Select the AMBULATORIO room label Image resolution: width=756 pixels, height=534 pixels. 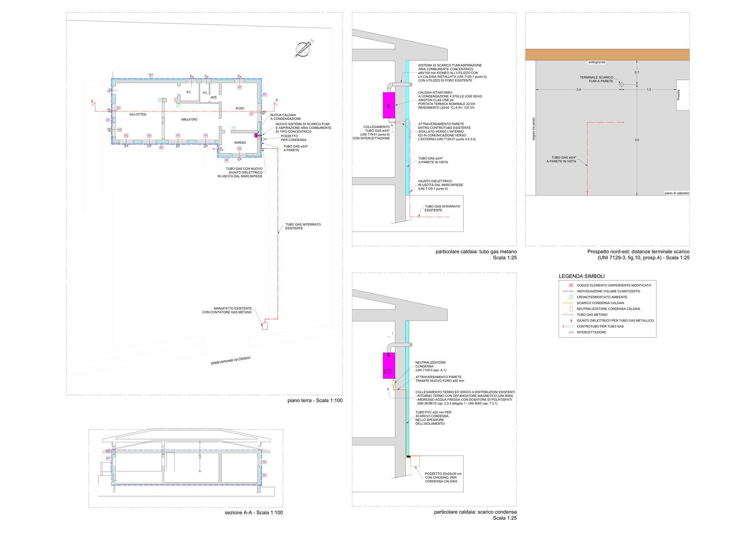click(189, 119)
